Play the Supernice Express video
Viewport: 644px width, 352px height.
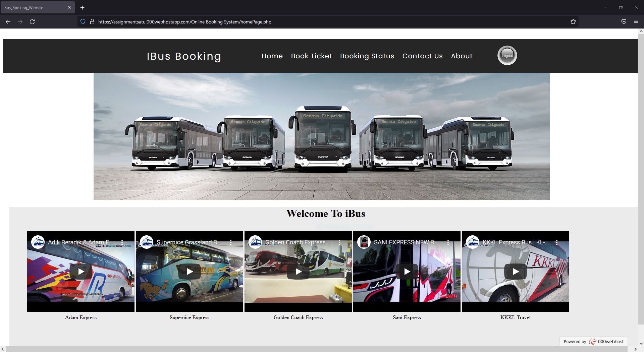pyautogui.click(x=189, y=272)
